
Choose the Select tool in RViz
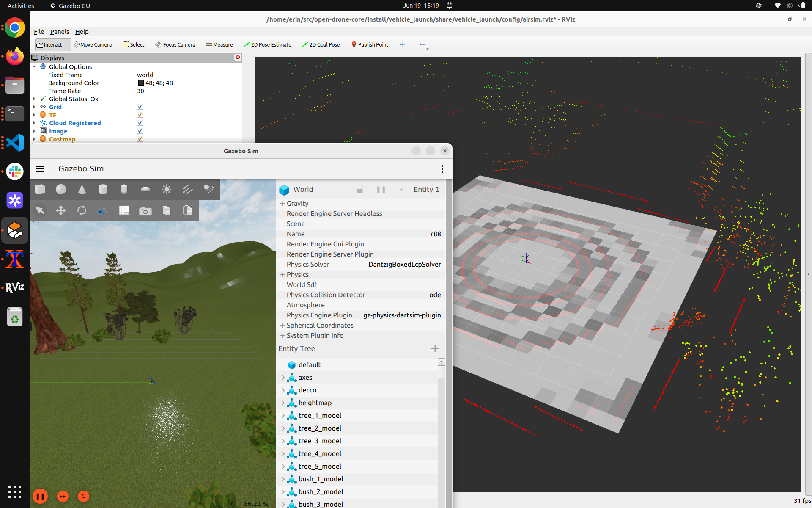click(133, 44)
